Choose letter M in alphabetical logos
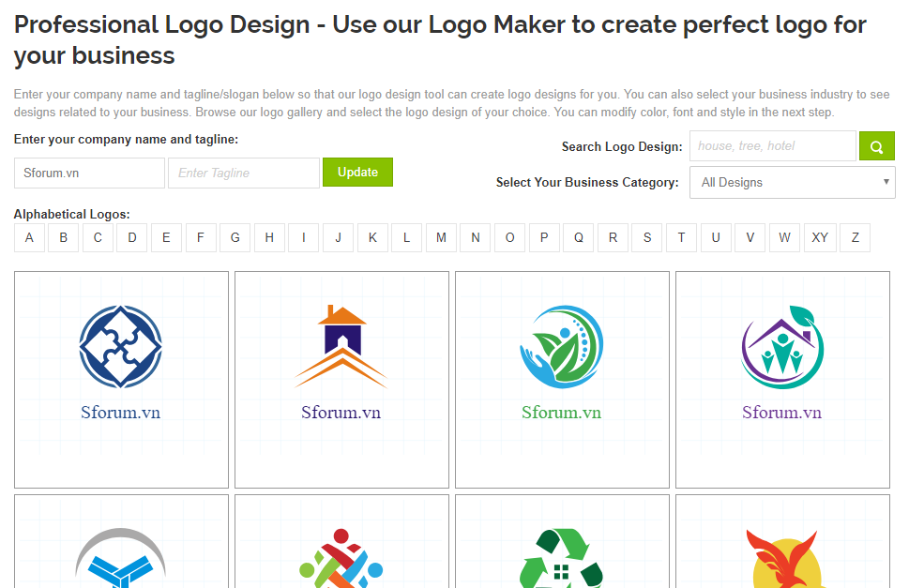Viewport: 924px width, 588px height. [441, 238]
